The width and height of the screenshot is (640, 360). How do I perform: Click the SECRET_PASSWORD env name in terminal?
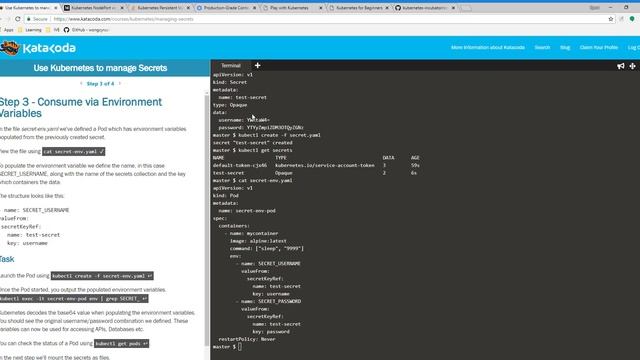click(280, 301)
